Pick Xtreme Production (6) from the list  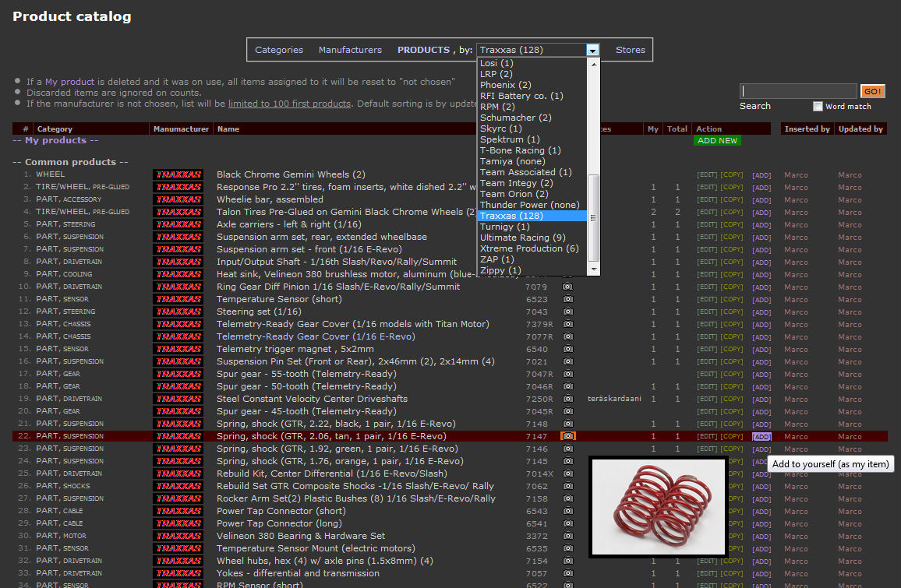[x=529, y=248]
